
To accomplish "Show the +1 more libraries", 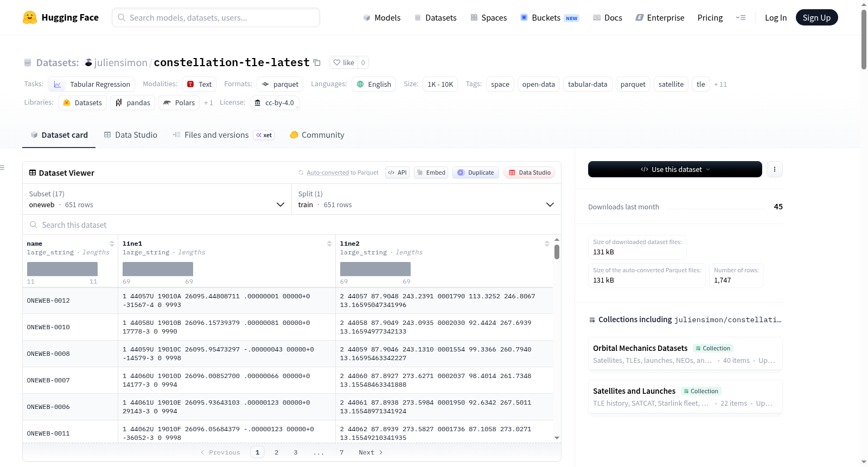I will 208,103.
